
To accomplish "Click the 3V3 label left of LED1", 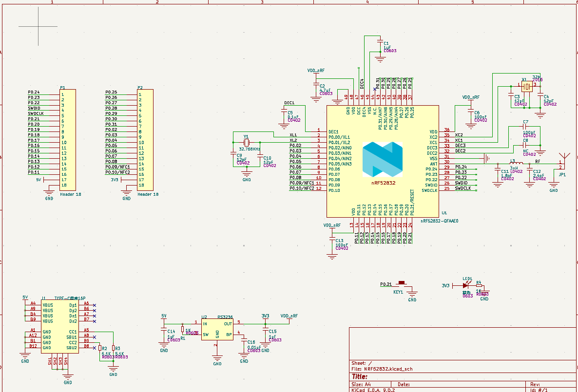I will coord(445,285).
